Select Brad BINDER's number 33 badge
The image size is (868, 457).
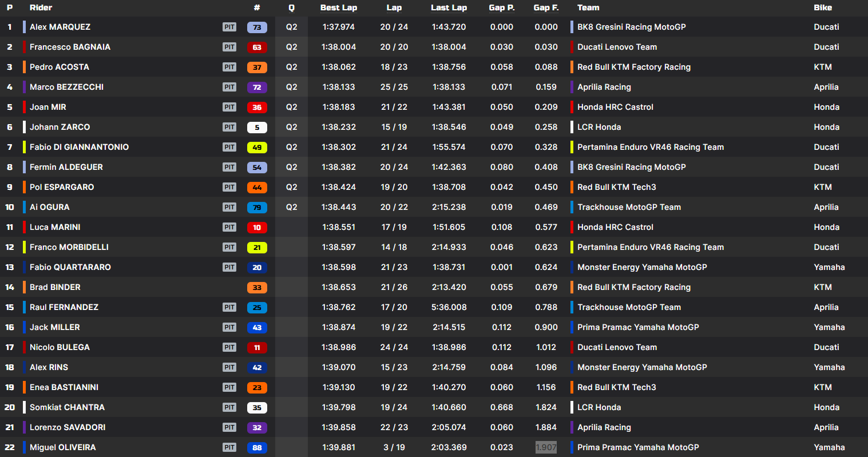[x=257, y=288]
